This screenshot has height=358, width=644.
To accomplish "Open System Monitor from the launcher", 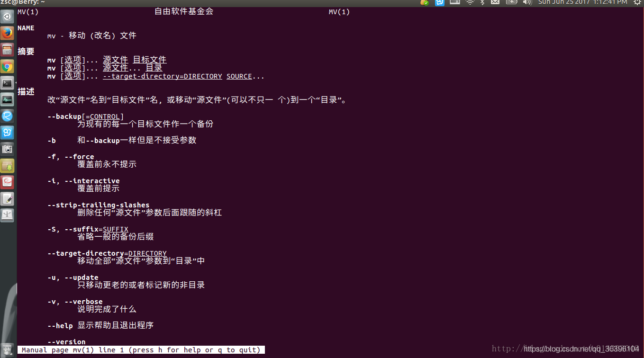I will pyautogui.click(x=7, y=99).
